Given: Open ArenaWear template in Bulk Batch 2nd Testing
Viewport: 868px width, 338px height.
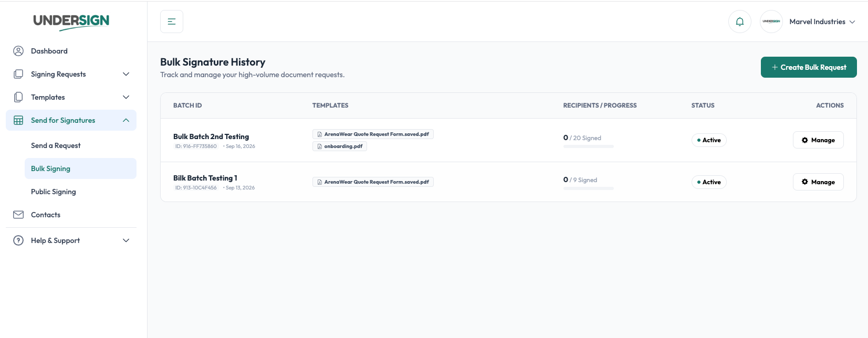Looking at the screenshot, I should tap(373, 134).
